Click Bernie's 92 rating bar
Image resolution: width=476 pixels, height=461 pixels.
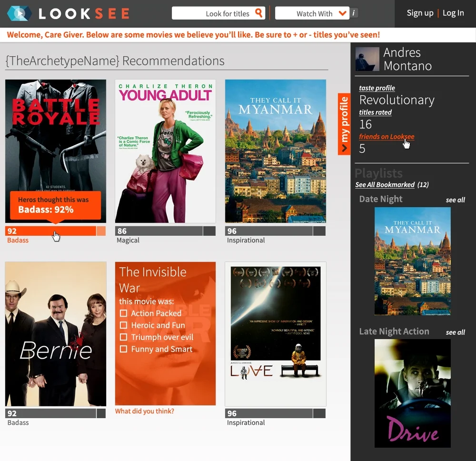coord(51,413)
